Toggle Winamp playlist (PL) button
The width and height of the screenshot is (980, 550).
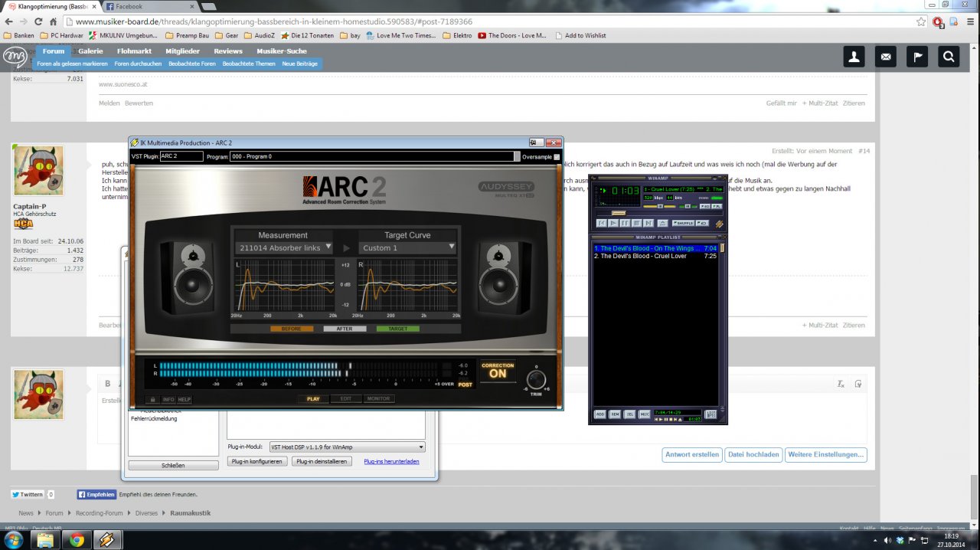pyautogui.click(x=717, y=206)
